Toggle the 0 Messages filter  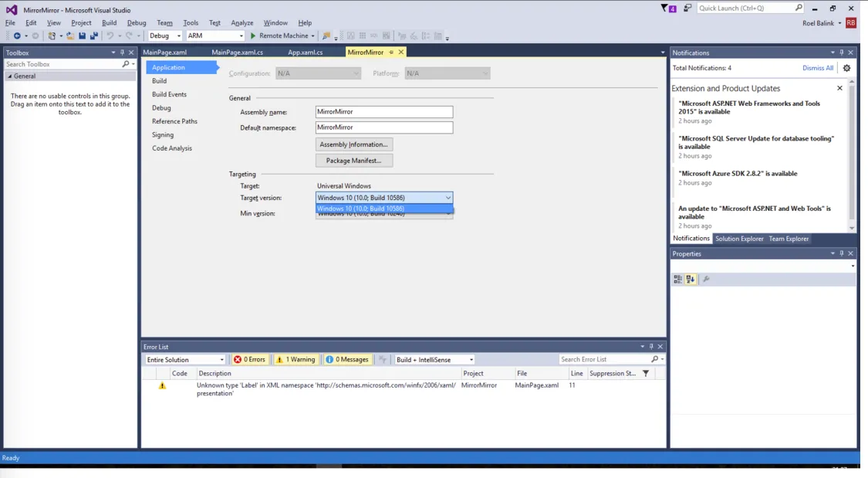pyautogui.click(x=347, y=360)
